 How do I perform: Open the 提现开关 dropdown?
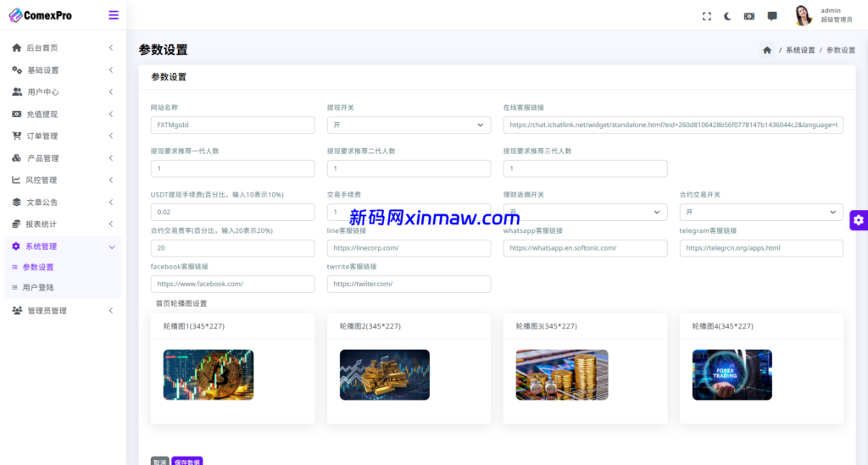point(409,125)
